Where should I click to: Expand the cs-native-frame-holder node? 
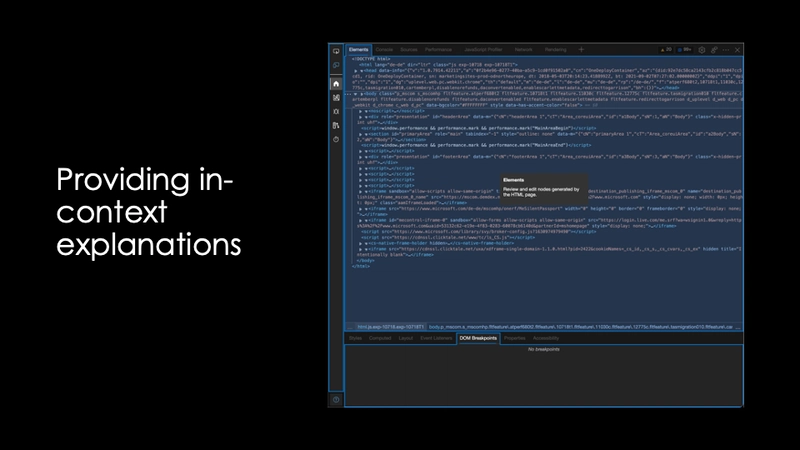pos(361,243)
